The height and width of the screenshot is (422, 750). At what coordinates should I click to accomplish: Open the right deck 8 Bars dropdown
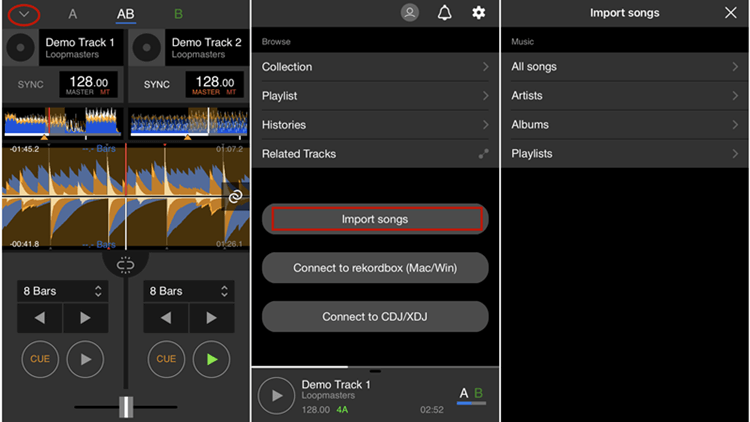189,291
